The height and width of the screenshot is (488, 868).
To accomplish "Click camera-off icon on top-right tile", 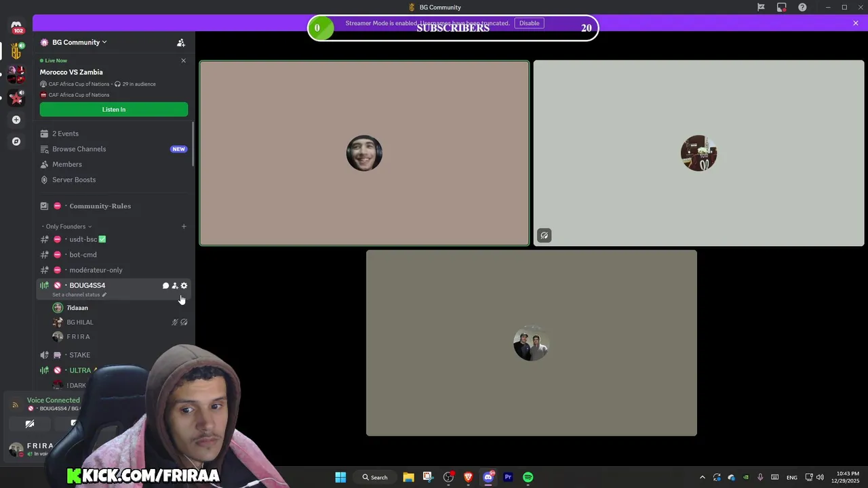I will pos(544,235).
